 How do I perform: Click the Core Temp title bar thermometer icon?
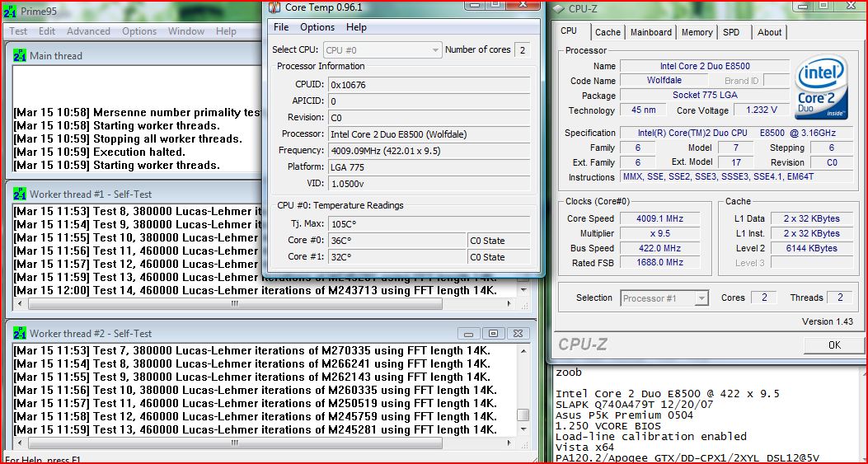(x=274, y=7)
